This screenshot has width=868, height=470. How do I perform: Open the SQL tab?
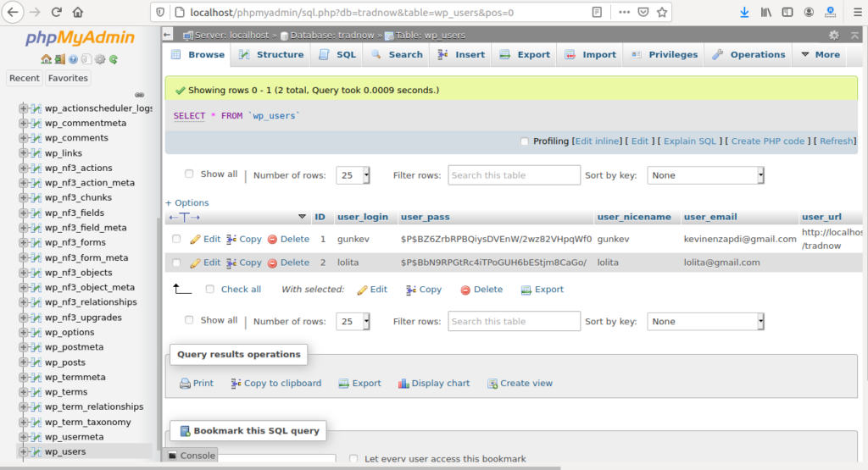[x=337, y=55]
